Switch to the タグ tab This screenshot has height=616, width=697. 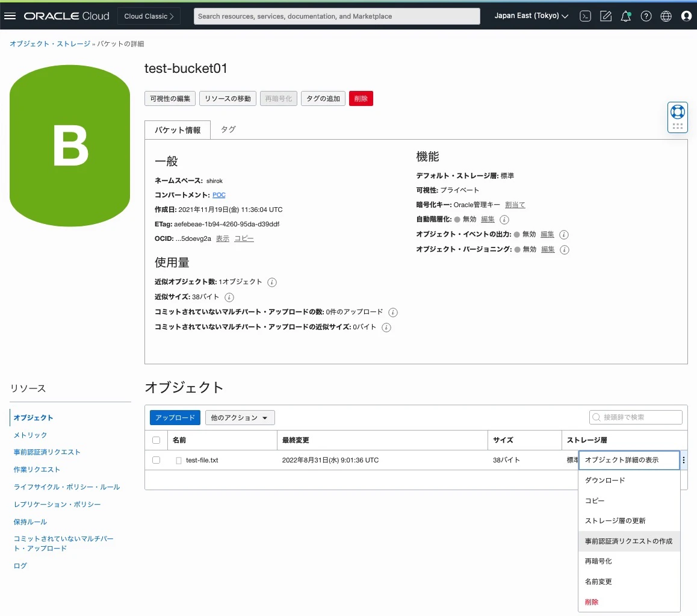point(228,129)
